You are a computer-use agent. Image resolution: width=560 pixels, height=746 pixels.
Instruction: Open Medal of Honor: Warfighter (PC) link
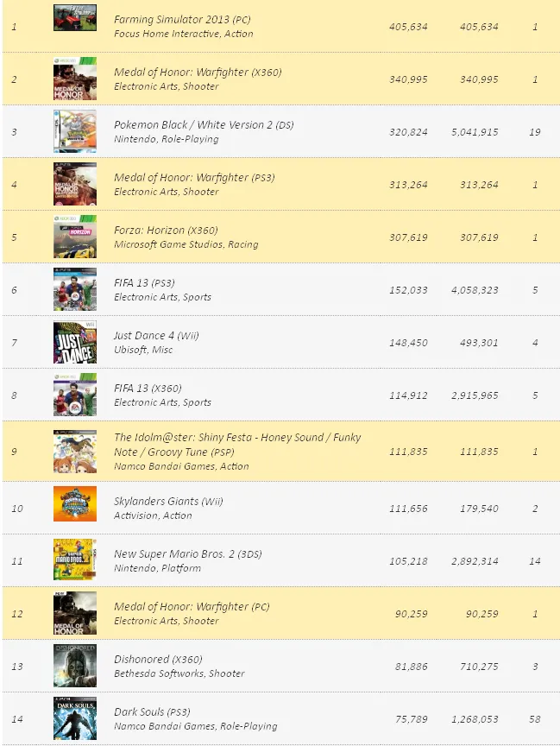click(192, 607)
